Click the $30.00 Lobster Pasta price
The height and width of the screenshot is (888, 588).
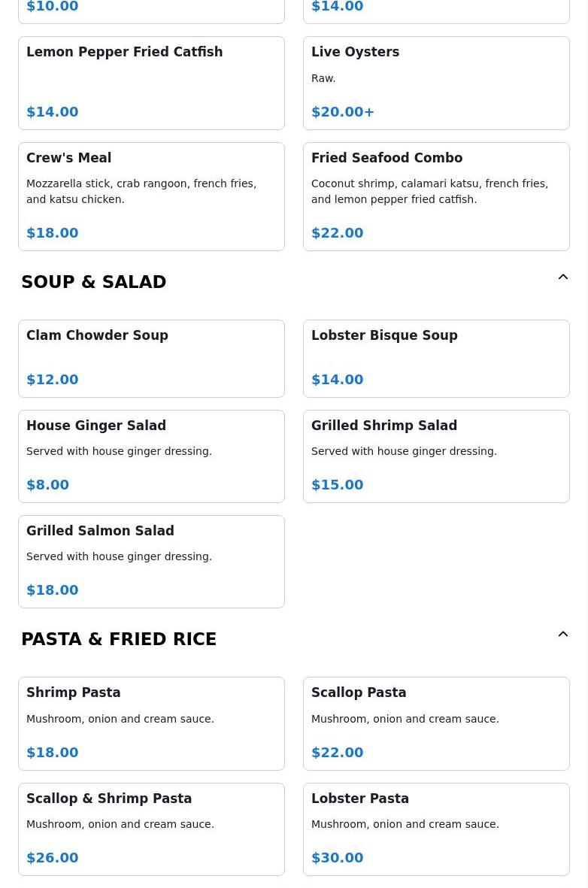pyautogui.click(x=337, y=858)
